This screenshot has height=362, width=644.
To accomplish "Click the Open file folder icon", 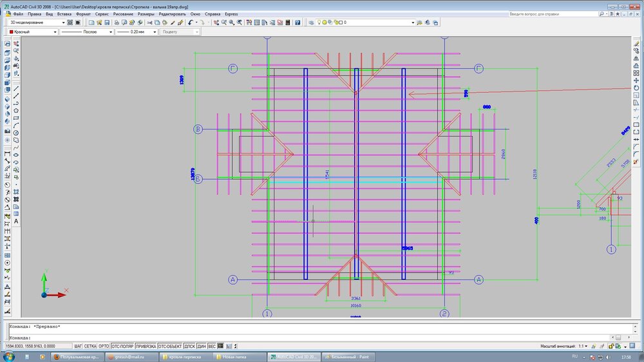I will [x=99, y=23].
